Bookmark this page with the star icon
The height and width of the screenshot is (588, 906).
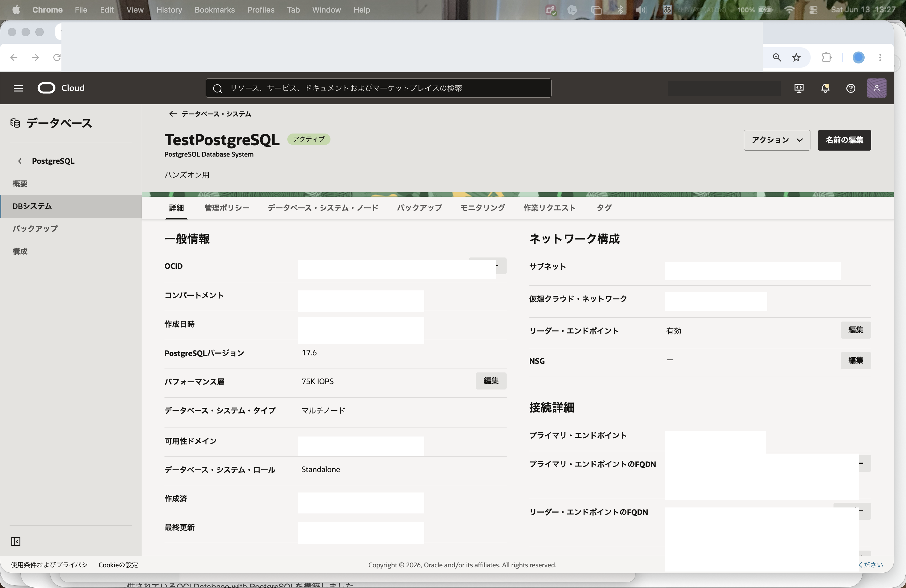tap(796, 57)
